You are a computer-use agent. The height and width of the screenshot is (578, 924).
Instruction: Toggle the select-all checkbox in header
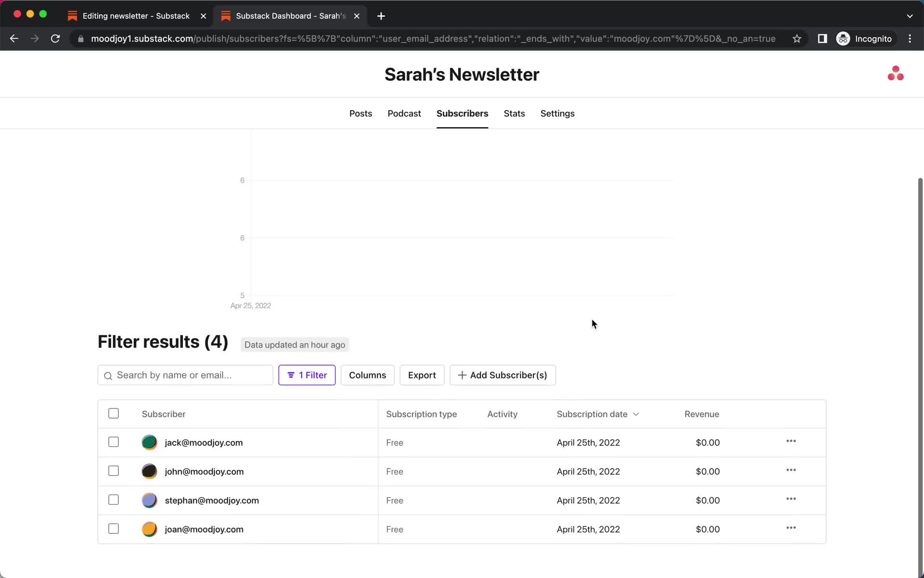(x=114, y=414)
